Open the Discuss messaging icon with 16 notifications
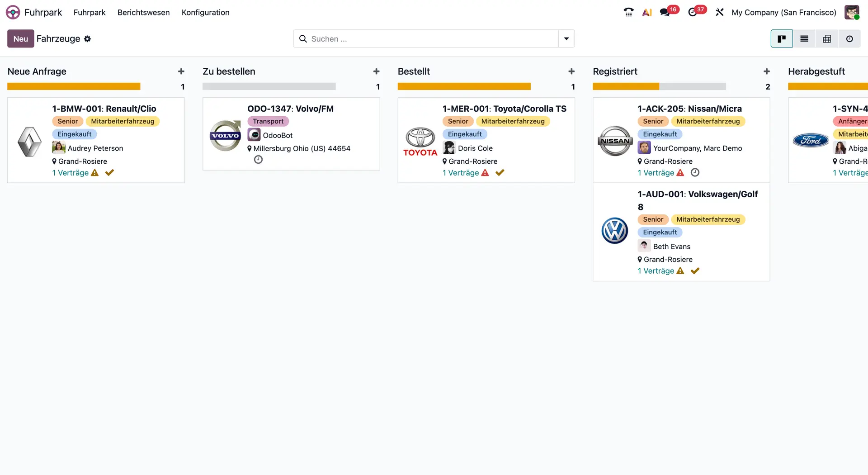Image resolution: width=868 pixels, height=475 pixels. (x=665, y=12)
